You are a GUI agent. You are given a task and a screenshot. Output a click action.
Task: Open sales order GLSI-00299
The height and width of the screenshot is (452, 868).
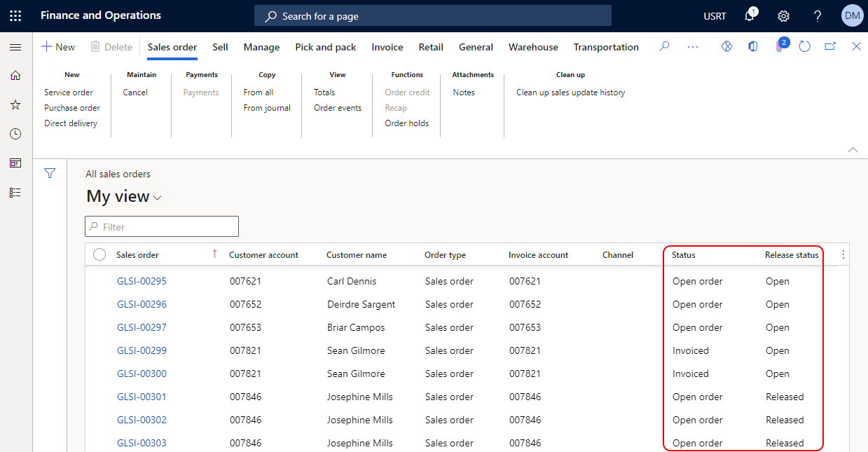click(x=142, y=350)
